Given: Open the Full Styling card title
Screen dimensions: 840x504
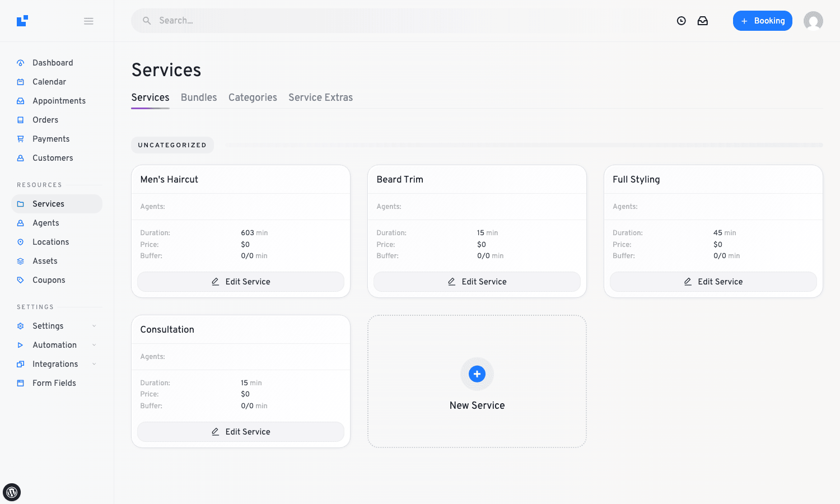Looking at the screenshot, I should tap(636, 180).
